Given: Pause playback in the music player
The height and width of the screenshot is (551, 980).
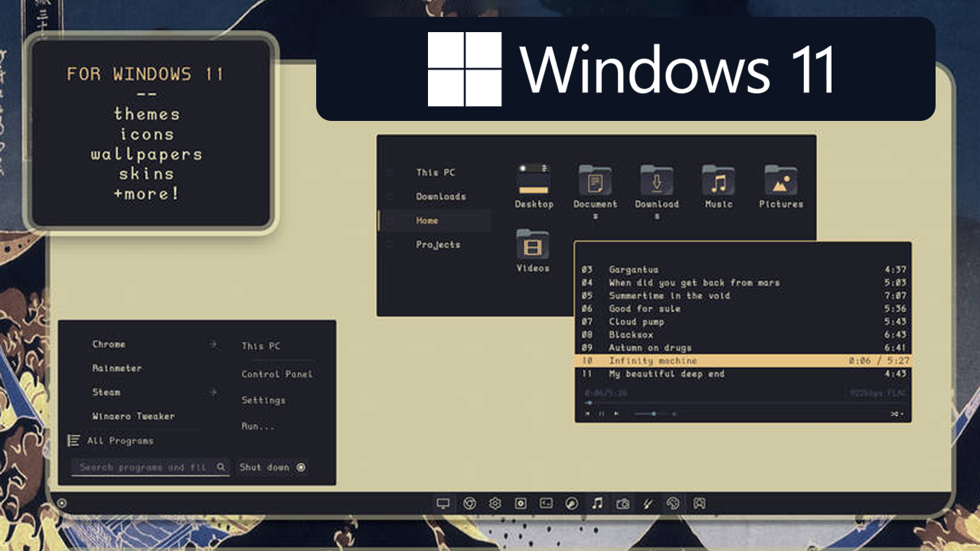Looking at the screenshot, I should (x=601, y=414).
